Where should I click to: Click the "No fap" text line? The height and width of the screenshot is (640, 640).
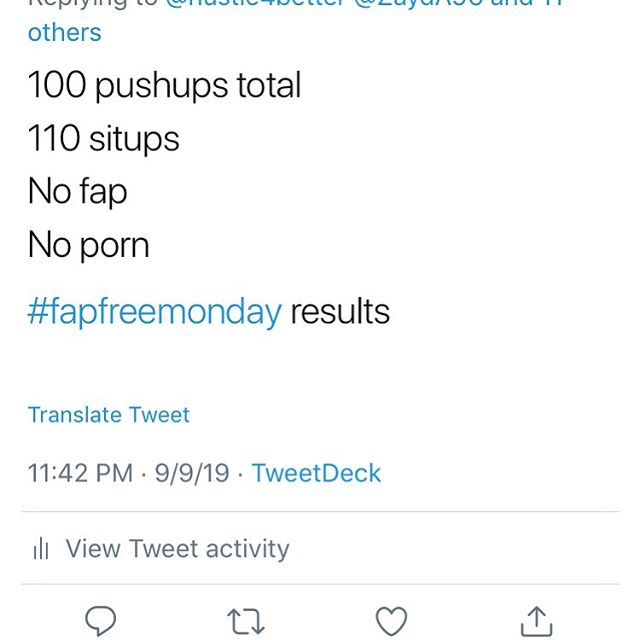pyautogui.click(x=77, y=191)
